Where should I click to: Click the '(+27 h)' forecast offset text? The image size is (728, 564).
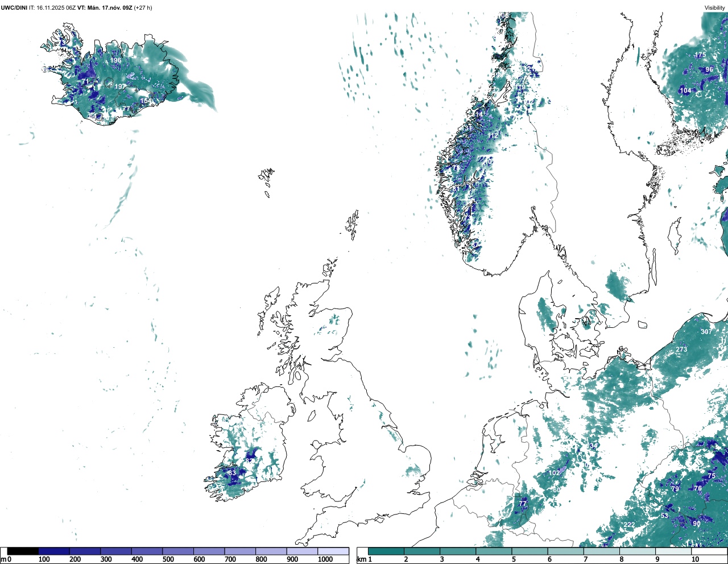tap(143, 7)
